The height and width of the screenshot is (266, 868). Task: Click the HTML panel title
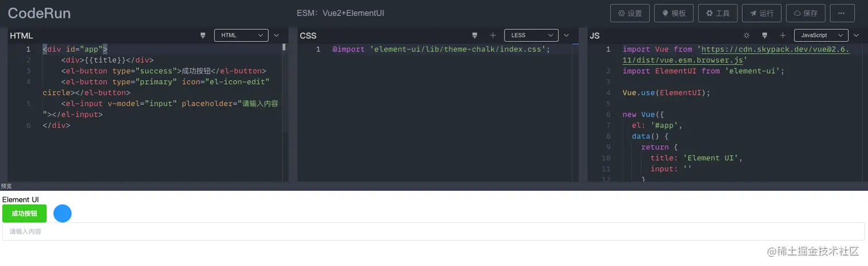[x=21, y=36]
